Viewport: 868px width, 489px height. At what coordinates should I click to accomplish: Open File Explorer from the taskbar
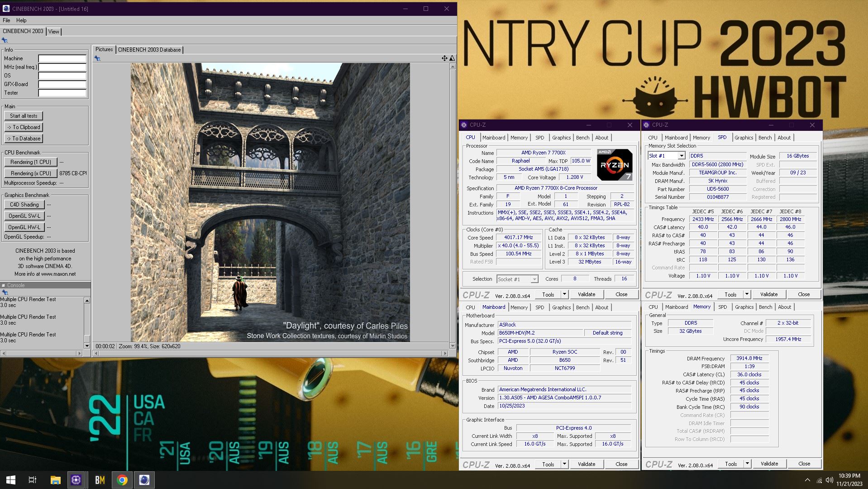click(x=55, y=480)
